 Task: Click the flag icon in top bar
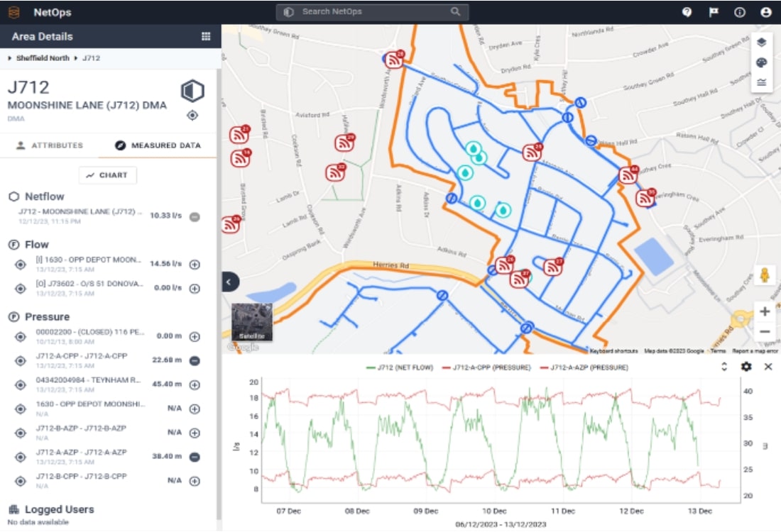click(x=714, y=12)
